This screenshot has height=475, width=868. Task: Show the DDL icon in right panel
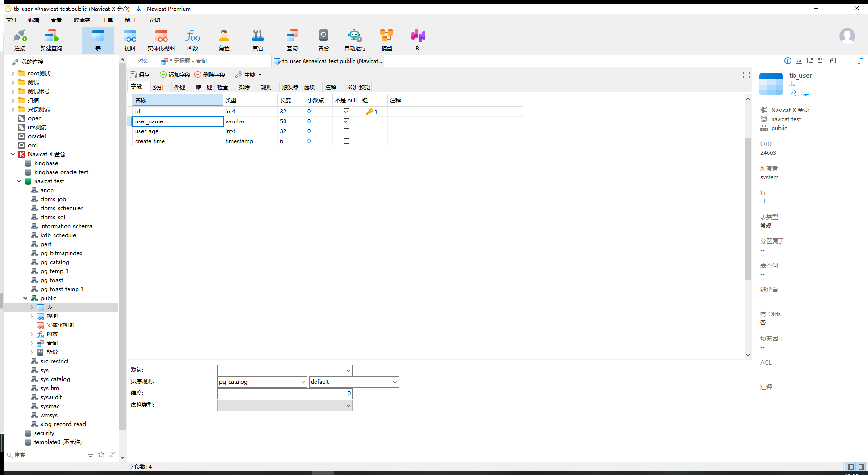[799, 61]
